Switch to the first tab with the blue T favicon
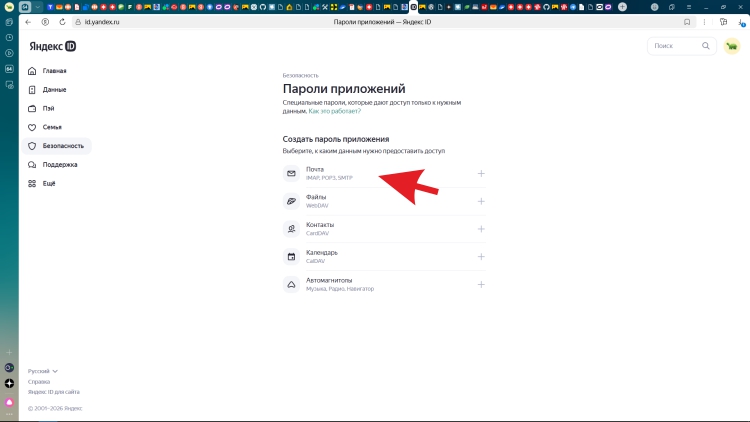 [x=50, y=7]
